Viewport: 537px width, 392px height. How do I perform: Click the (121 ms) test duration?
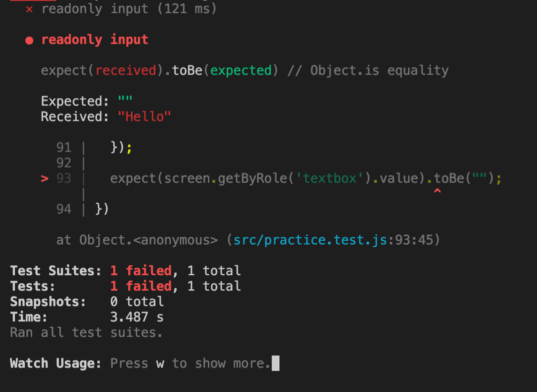coord(187,9)
